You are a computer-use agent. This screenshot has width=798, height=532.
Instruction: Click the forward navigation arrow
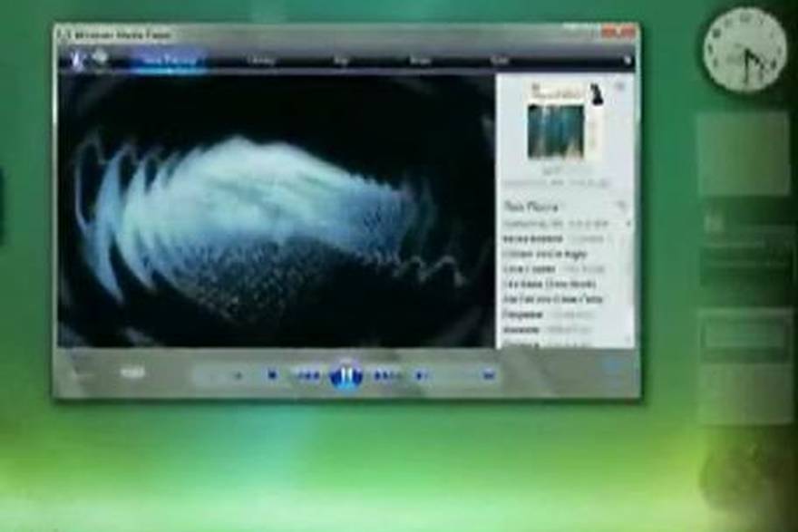pyautogui.click(x=99, y=60)
